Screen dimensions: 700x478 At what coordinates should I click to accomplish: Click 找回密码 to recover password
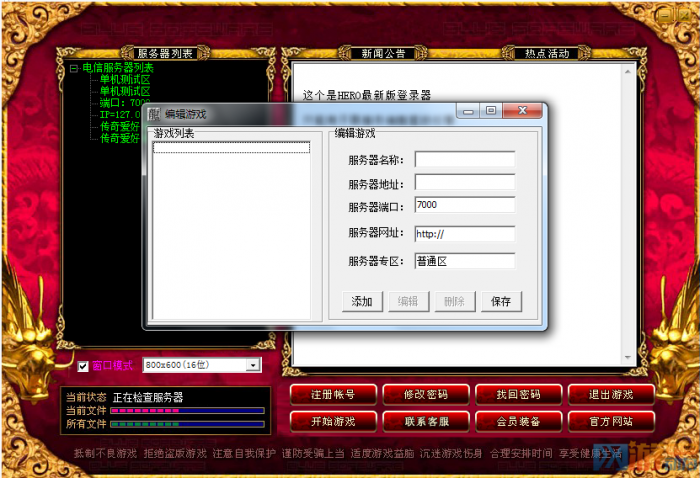click(x=518, y=394)
